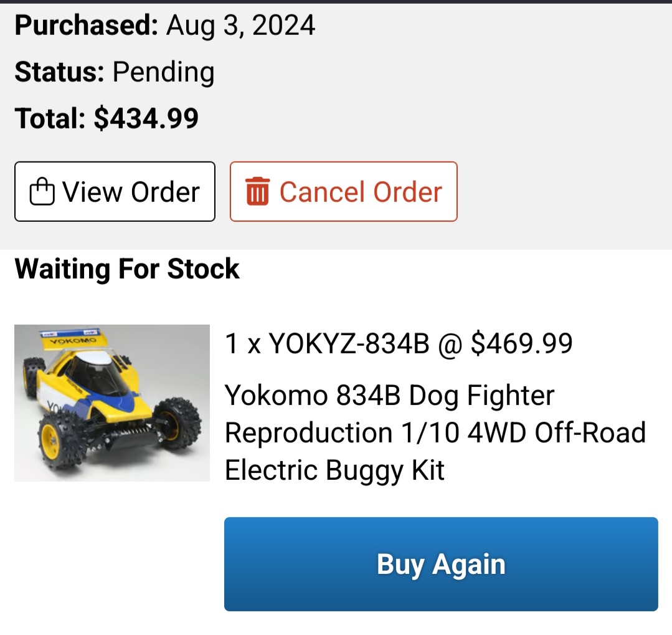The image size is (672, 635).
Task: Click the Yokomo rear wing in the photo
Action: point(72,339)
